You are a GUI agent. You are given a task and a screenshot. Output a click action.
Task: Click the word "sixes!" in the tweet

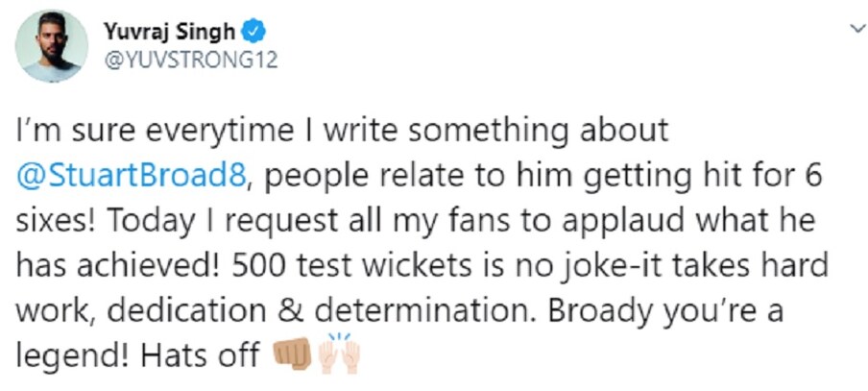click(x=56, y=222)
